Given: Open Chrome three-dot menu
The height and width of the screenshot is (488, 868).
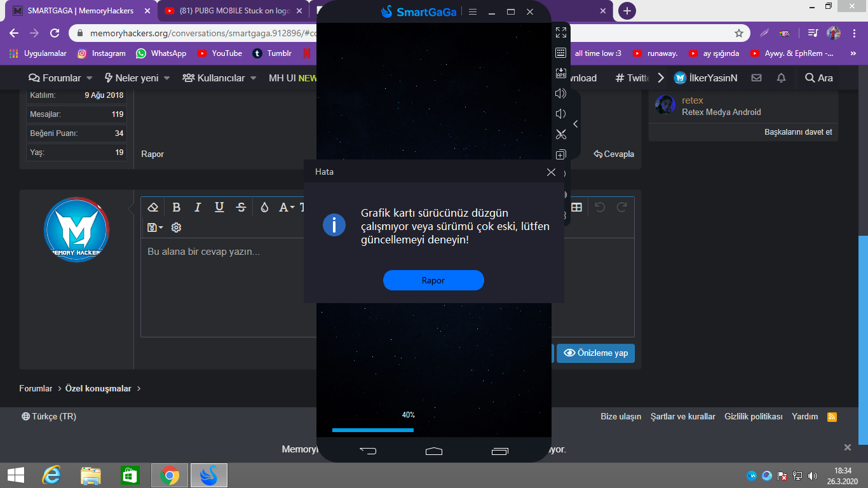Looking at the screenshot, I should (853, 33).
